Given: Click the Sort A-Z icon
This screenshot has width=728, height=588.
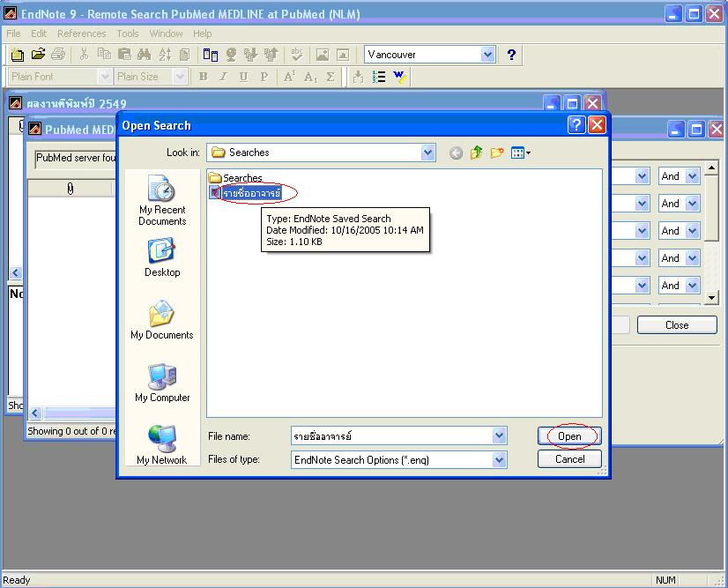Looking at the screenshot, I should [164, 55].
